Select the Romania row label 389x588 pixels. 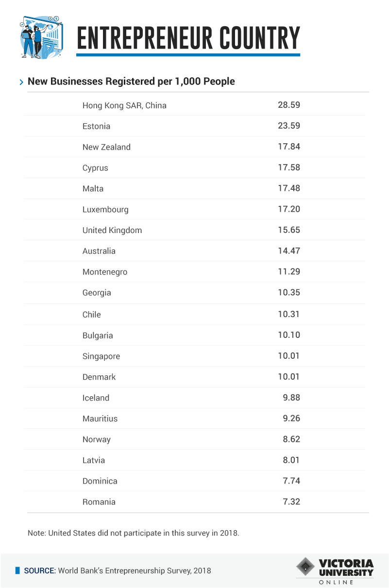click(x=99, y=502)
